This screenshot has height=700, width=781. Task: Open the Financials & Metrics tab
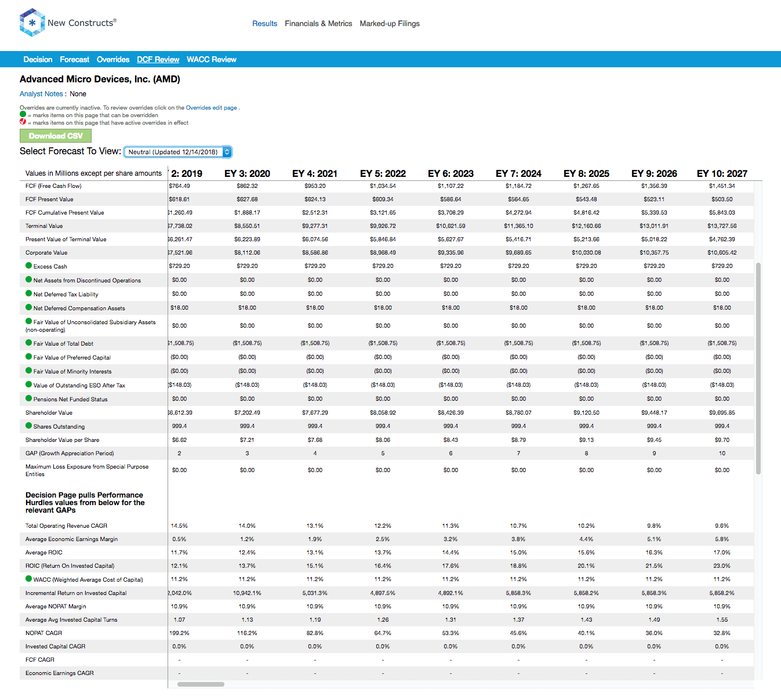[x=318, y=24]
